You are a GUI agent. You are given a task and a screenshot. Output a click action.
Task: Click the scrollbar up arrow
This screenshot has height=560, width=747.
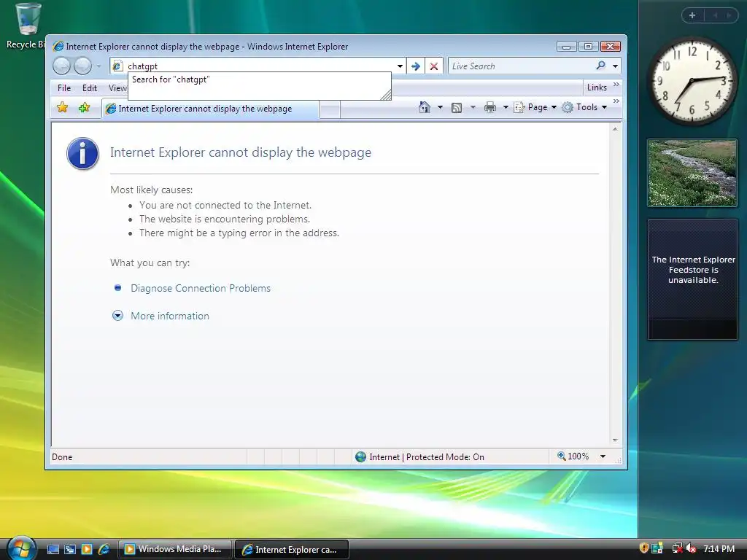[x=614, y=129]
